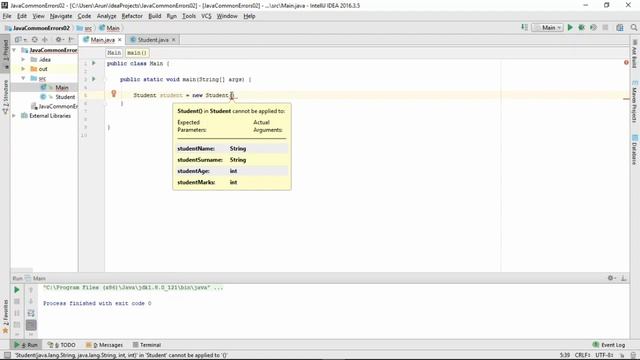
Task: Click the main() editor breadcrumb
Action: click(137, 53)
